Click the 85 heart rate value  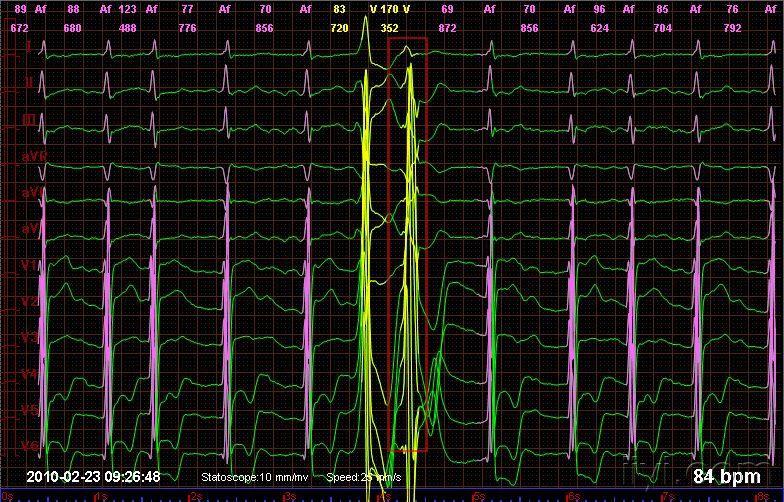[x=662, y=9]
